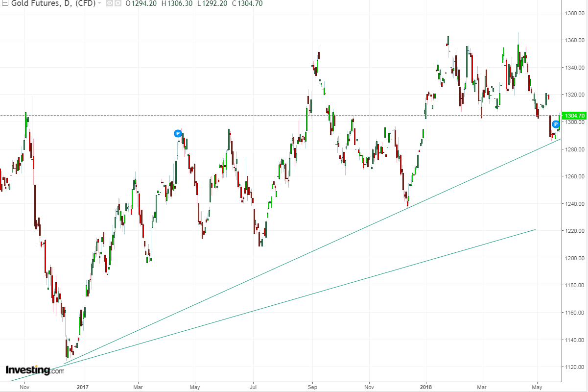Click the 1140.00 price axis label

point(575,340)
